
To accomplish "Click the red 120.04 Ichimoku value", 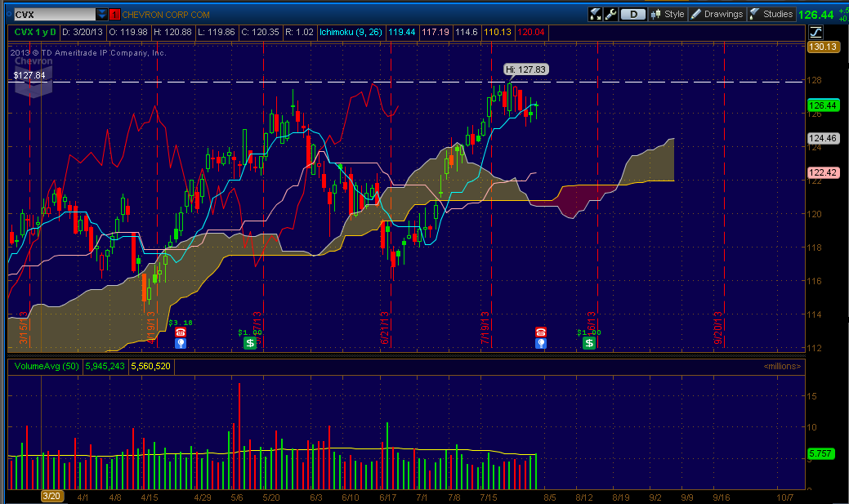I will [531, 32].
